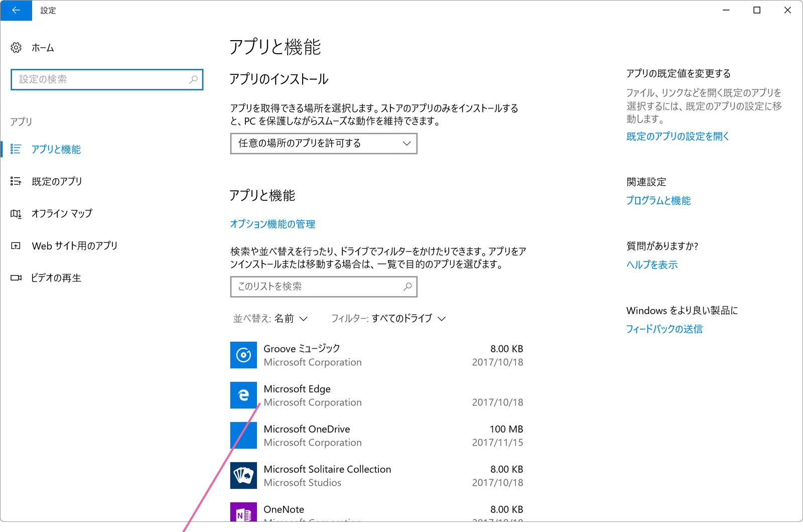
Task: Open the 既定のアプリの設定を開く link
Action: [x=678, y=137]
